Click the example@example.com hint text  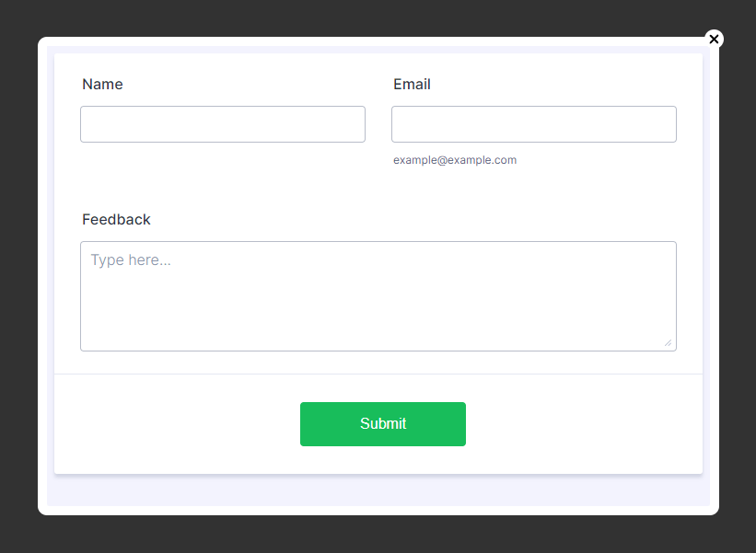pos(455,160)
